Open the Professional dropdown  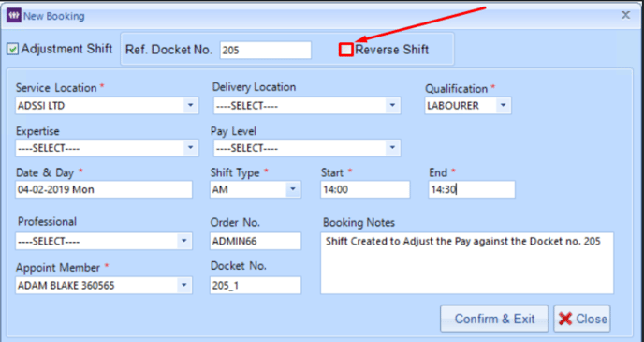[183, 241]
